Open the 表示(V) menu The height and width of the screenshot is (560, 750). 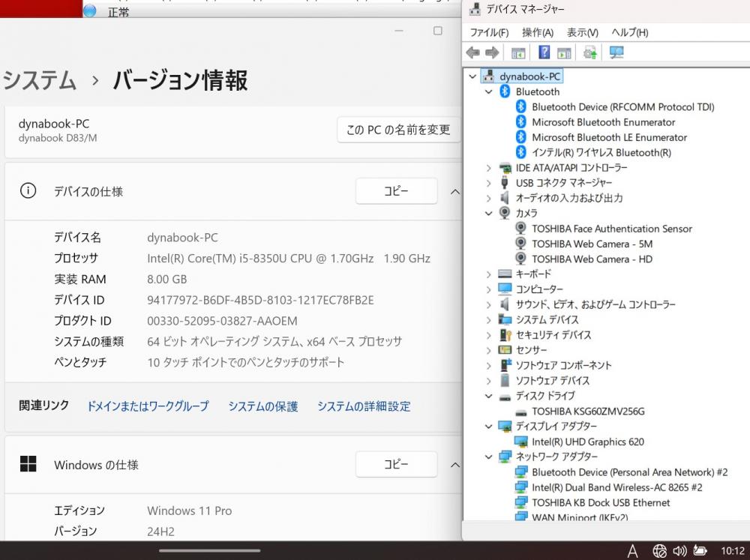click(583, 32)
